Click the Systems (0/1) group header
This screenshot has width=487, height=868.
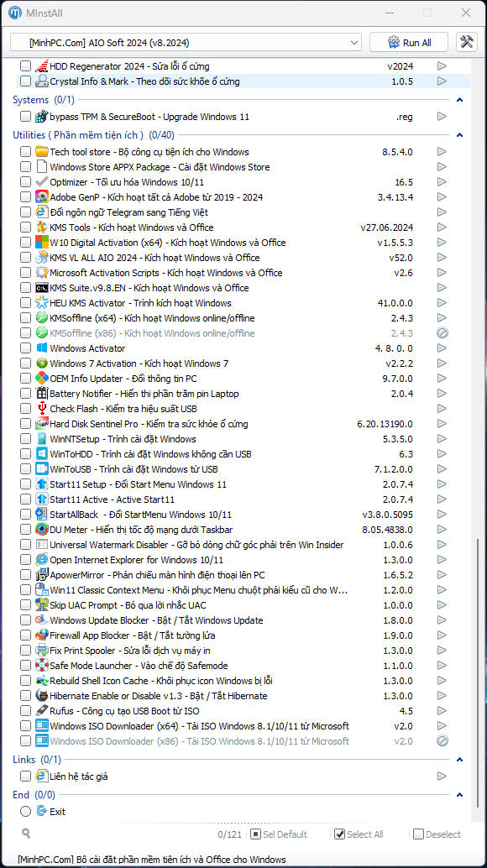pyautogui.click(x=43, y=100)
